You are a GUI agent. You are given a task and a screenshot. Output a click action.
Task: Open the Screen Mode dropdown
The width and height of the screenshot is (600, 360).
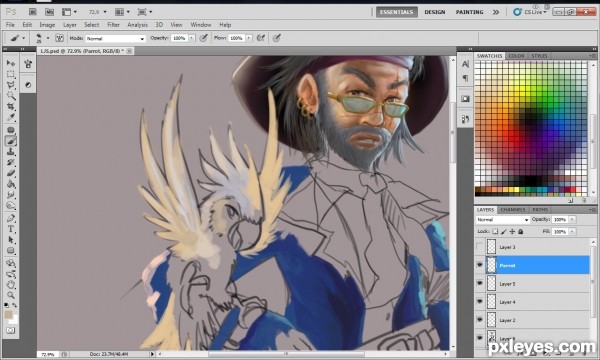coord(145,12)
